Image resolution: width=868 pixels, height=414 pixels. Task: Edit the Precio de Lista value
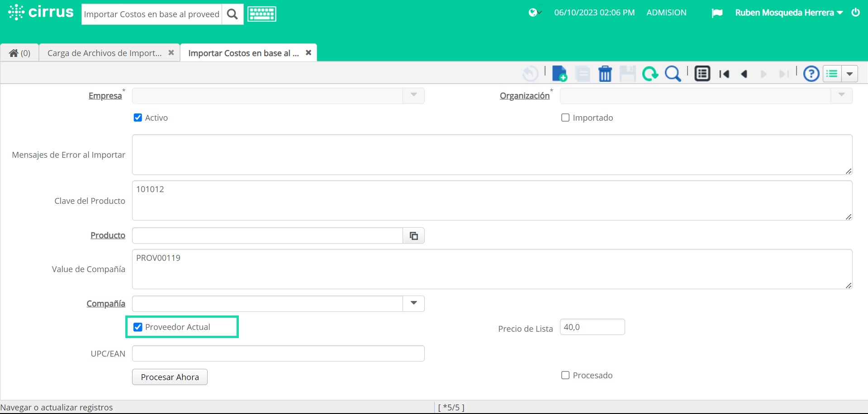(x=592, y=327)
